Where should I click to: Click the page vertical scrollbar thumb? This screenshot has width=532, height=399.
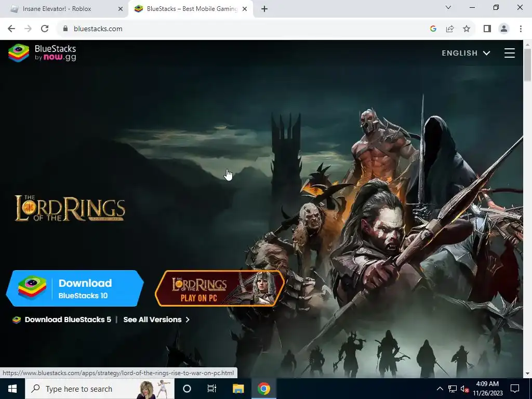(527, 65)
